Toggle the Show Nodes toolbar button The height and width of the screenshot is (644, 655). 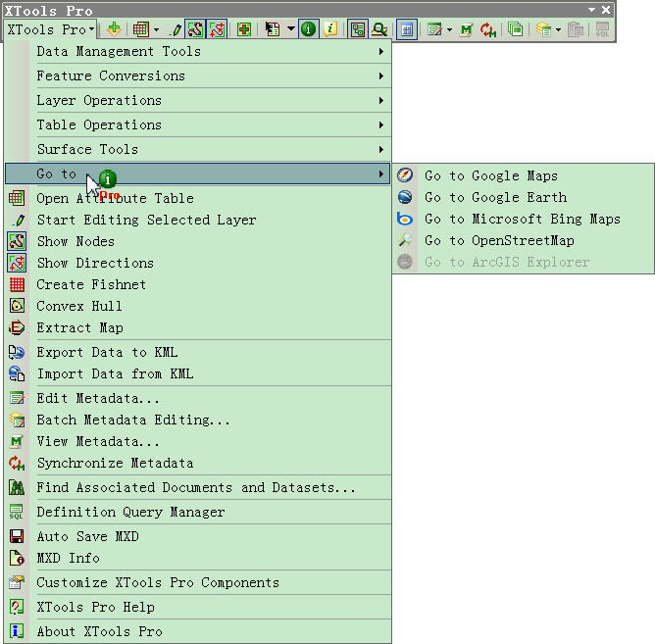pyautogui.click(x=195, y=29)
